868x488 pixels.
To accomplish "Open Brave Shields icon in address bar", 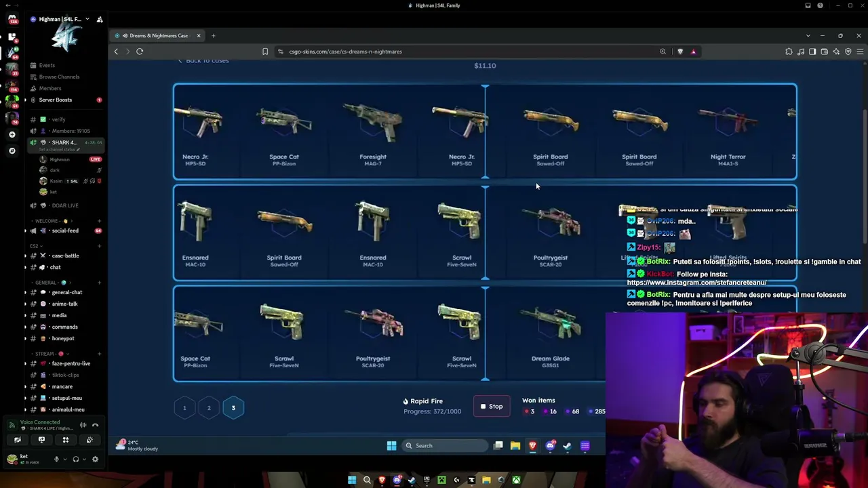I will click(x=680, y=52).
